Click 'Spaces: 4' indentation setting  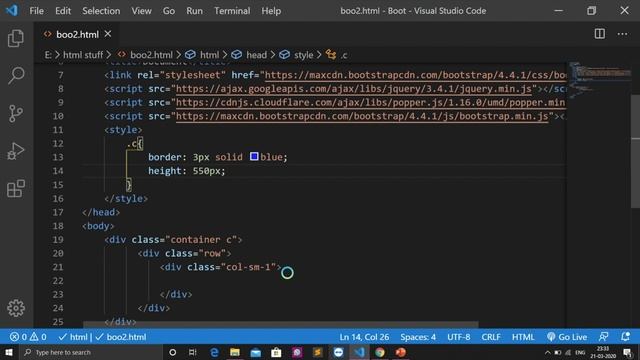pos(418,337)
